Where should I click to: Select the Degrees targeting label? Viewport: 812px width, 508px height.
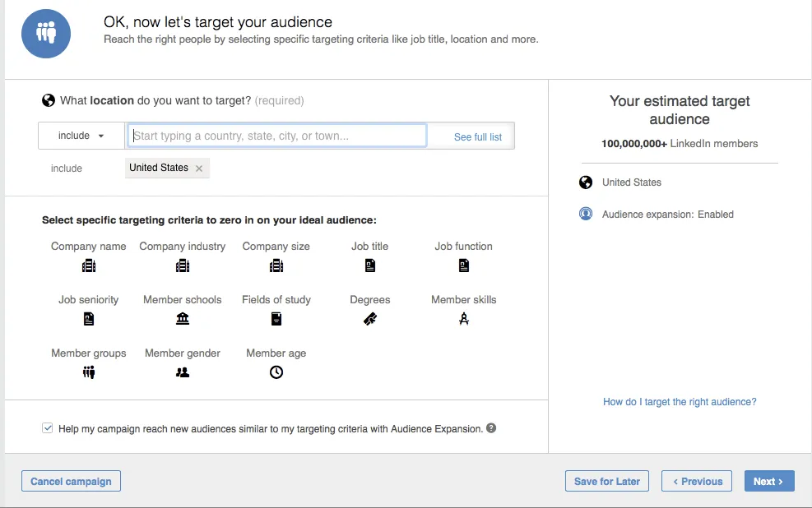tap(369, 299)
